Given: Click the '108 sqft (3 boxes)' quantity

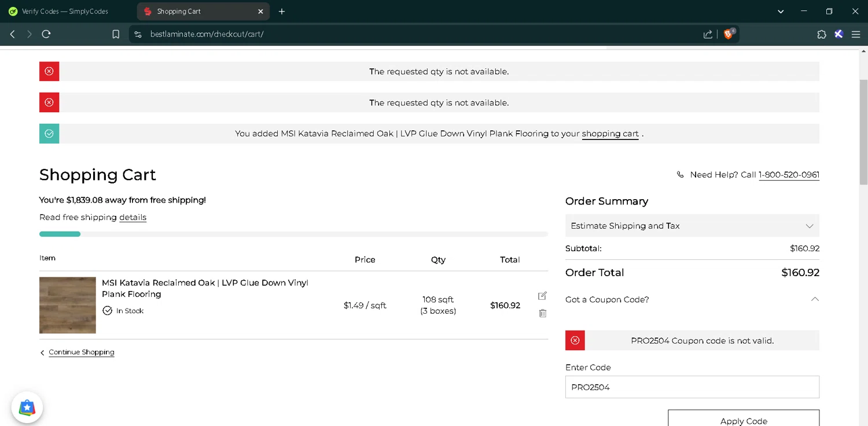Looking at the screenshot, I should tap(438, 305).
